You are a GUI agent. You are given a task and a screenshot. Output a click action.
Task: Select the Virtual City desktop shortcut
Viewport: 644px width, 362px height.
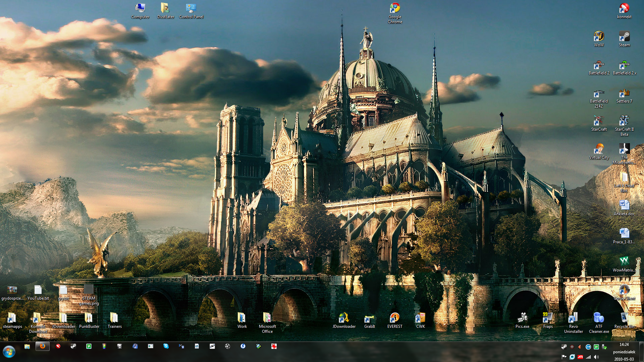pos(599,152)
